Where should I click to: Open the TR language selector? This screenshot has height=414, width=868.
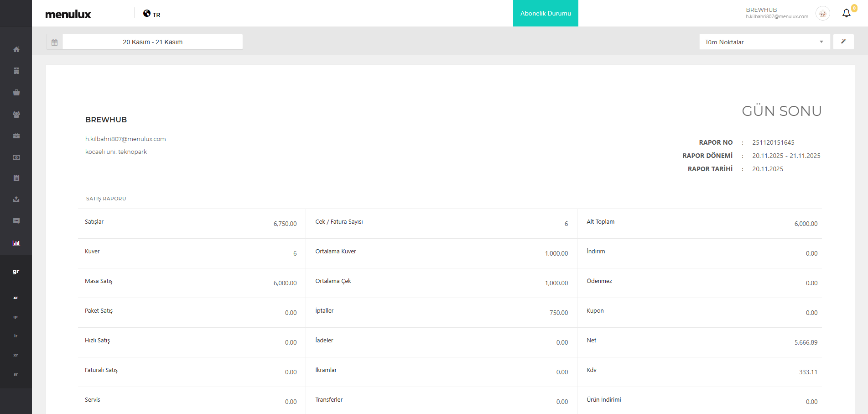point(152,14)
